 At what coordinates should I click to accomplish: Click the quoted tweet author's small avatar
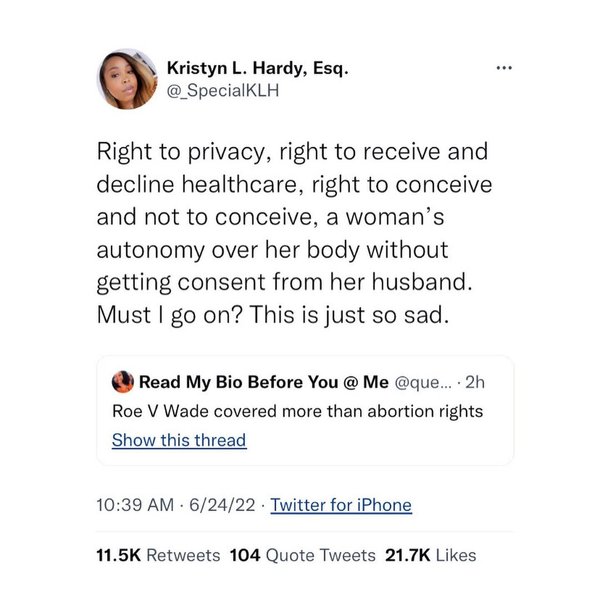(x=123, y=382)
